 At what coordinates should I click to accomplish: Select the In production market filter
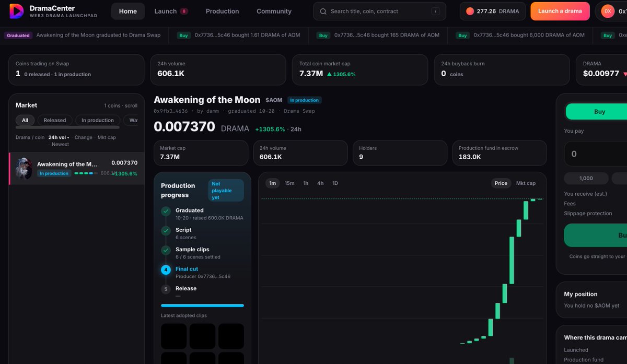[x=98, y=120]
